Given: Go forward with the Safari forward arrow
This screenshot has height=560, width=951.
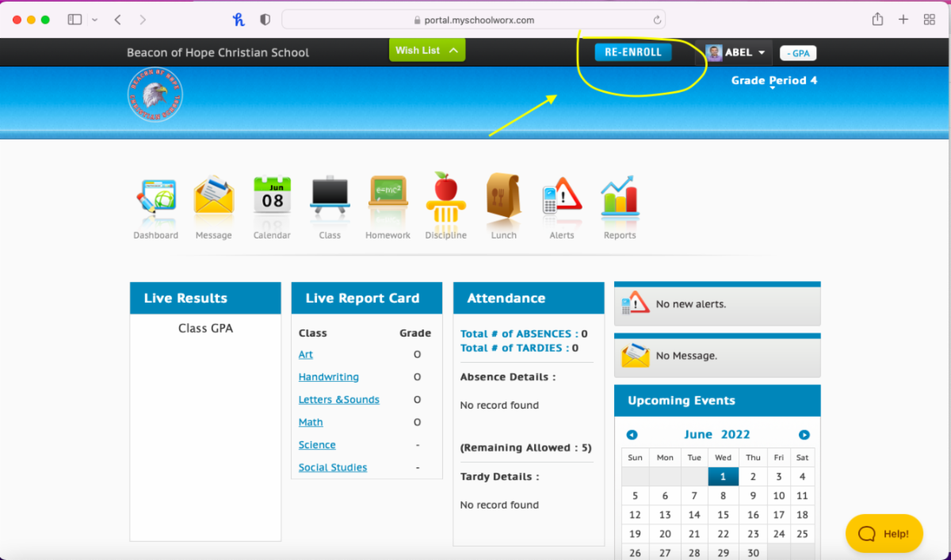Looking at the screenshot, I should point(143,20).
